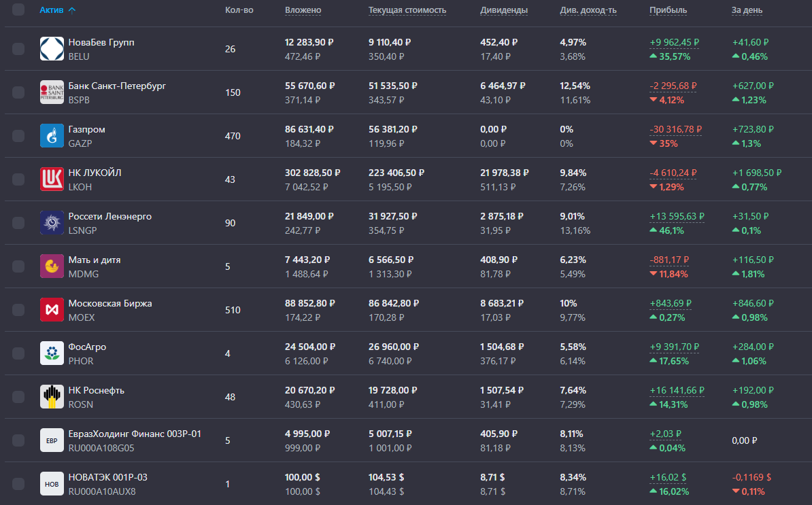Click profit value -4 610,24 ₽
This screenshot has height=505, width=812.
tap(673, 173)
